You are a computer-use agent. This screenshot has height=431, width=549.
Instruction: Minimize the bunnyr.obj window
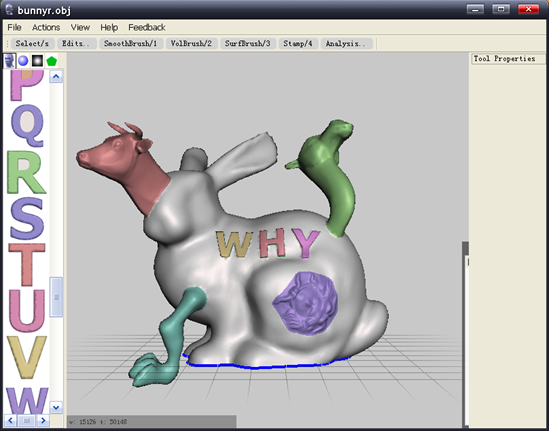pyautogui.click(x=475, y=9)
